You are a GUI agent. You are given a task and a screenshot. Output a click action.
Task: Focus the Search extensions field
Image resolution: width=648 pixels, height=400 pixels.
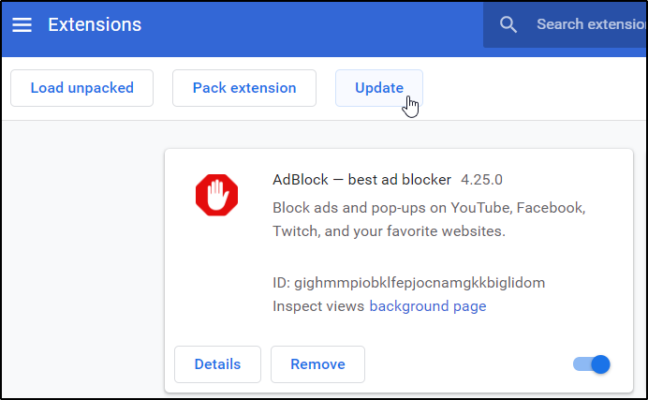coord(565,25)
